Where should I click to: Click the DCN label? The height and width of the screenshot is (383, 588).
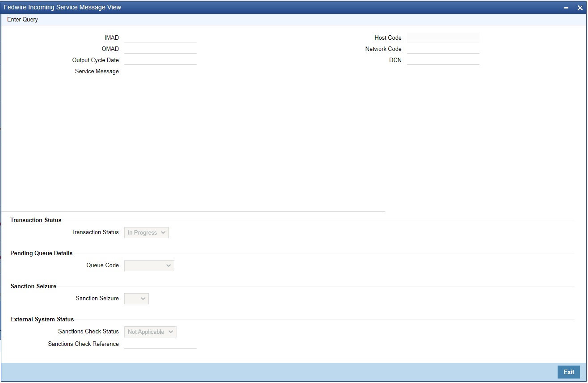(x=395, y=60)
